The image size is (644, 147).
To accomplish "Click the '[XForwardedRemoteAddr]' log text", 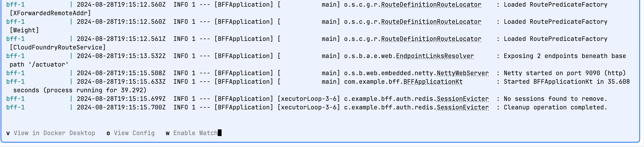I will point(50,13).
